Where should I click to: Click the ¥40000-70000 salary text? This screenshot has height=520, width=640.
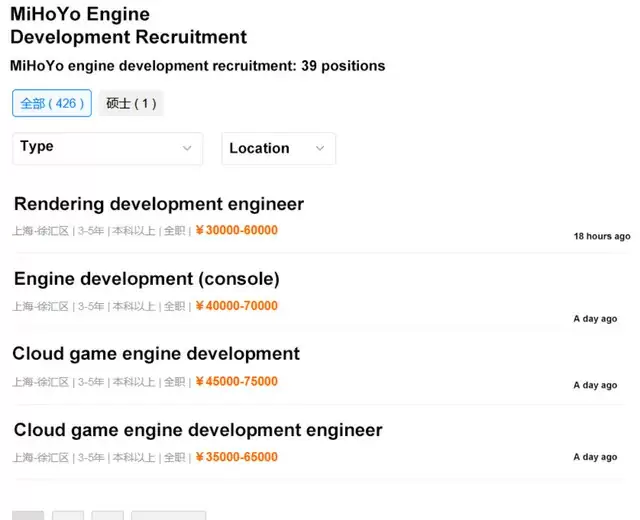[x=237, y=306]
